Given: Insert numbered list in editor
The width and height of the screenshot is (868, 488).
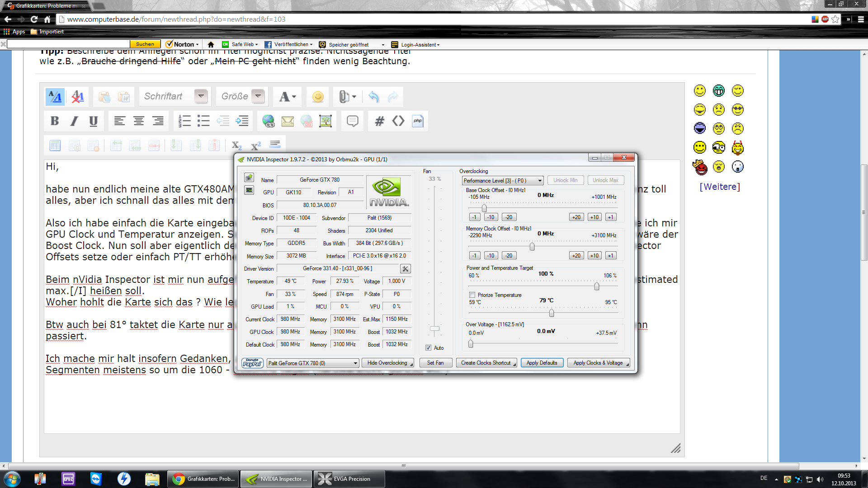Looking at the screenshot, I should (184, 121).
